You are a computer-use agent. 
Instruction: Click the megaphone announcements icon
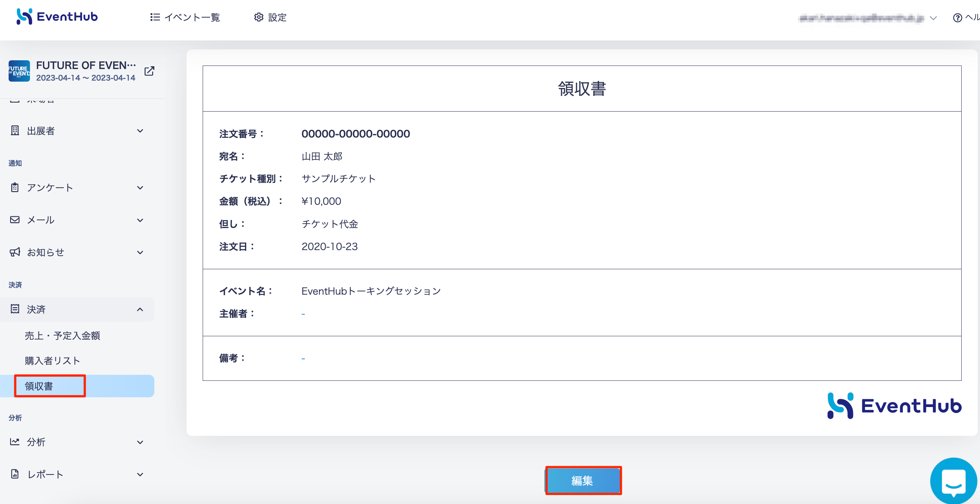[x=15, y=252]
